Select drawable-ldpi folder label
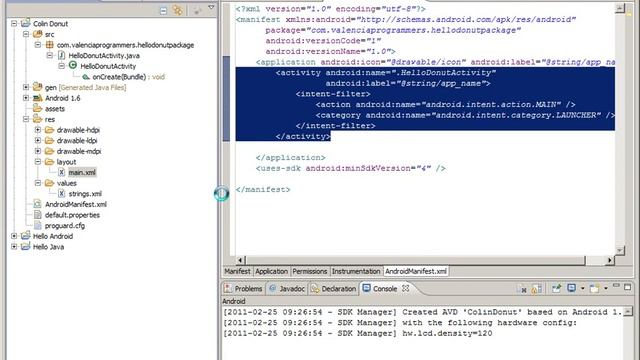The height and width of the screenshot is (360, 640). [77, 140]
